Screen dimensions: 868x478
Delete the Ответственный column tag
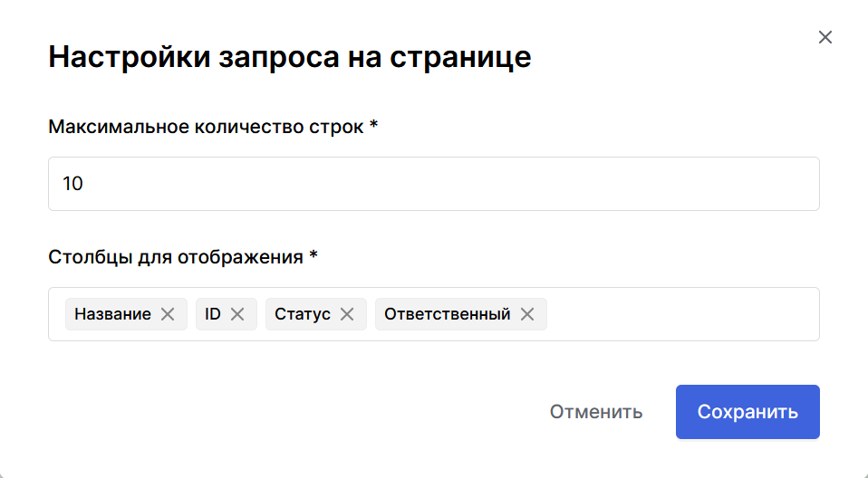pos(527,314)
